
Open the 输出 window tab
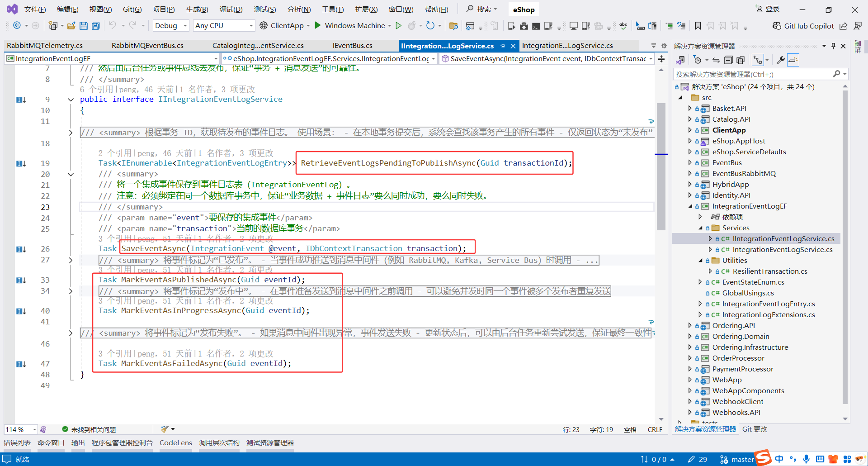point(78,442)
